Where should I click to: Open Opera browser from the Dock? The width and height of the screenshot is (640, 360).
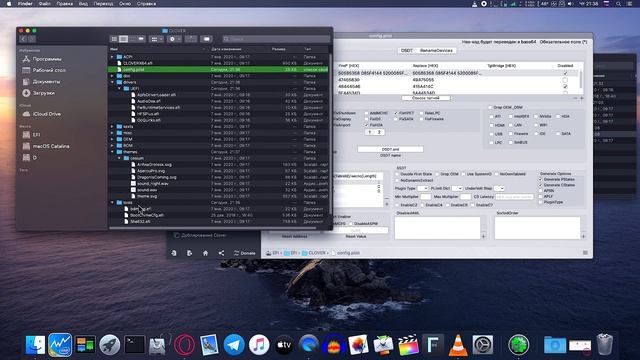(x=184, y=344)
